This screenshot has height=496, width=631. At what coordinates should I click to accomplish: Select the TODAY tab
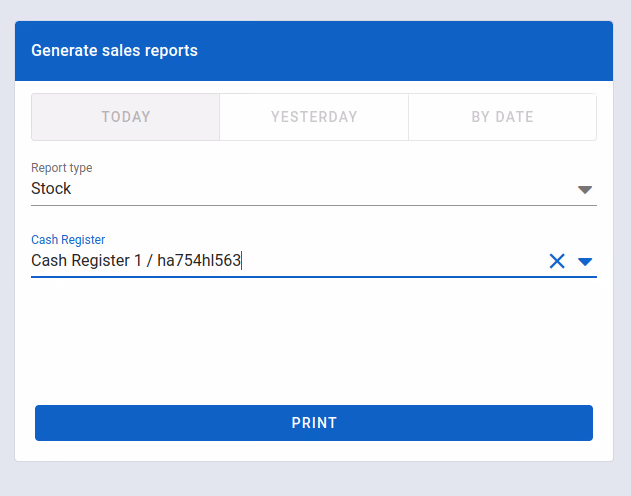coord(126,117)
